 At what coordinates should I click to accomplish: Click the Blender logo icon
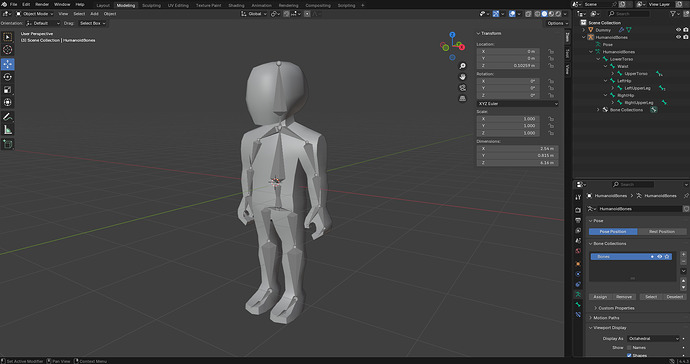click(4, 4)
